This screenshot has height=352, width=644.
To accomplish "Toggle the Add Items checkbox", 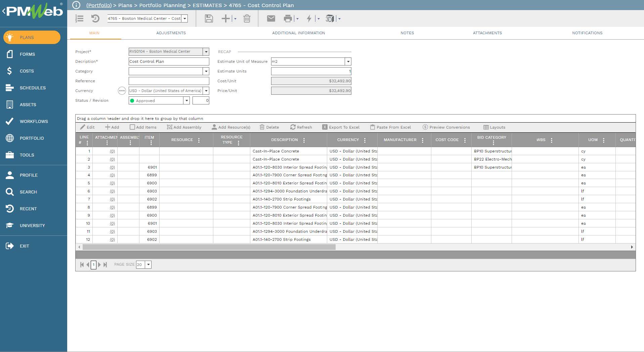I will click(x=132, y=127).
